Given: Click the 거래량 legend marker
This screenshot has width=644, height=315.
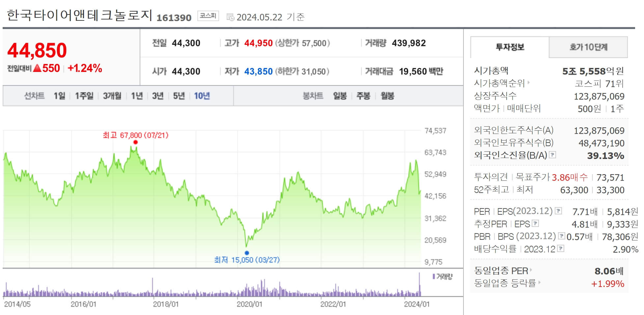Looking at the screenshot, I should click(434, 276).
